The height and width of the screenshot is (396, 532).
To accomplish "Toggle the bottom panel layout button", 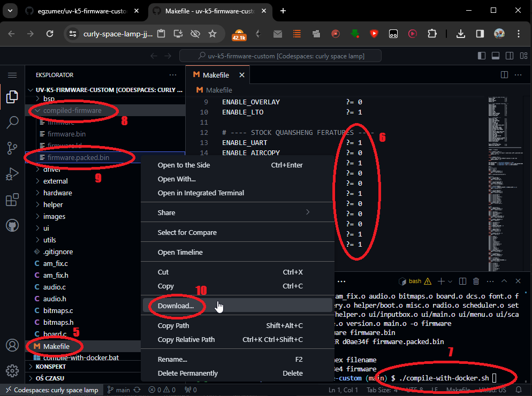I will [495, 56].
